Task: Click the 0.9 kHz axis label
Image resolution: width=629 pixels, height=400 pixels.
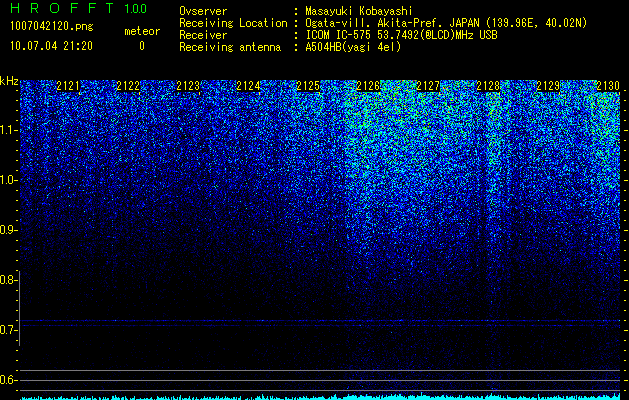Action: 8,230
